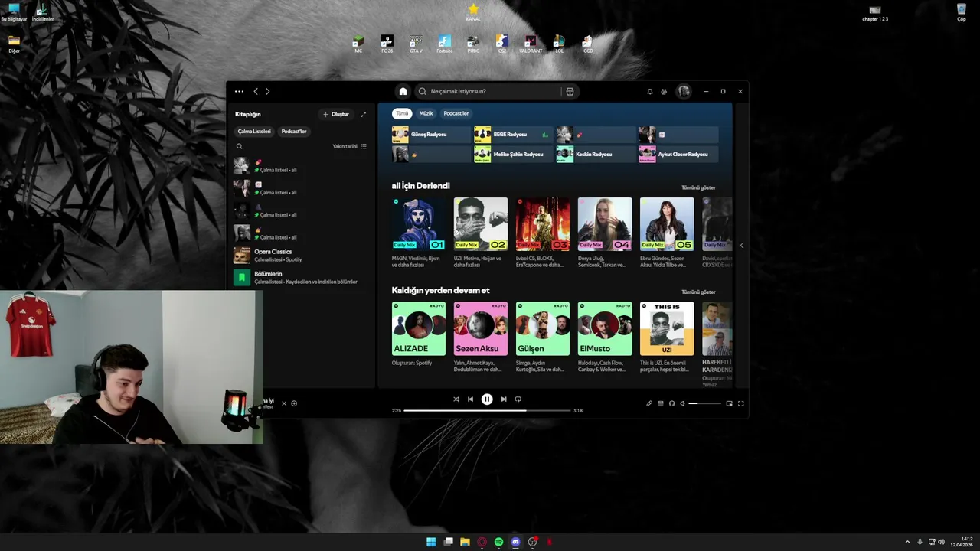Open mini player icon
Screen dimensions: 980x551
[729, 403]
